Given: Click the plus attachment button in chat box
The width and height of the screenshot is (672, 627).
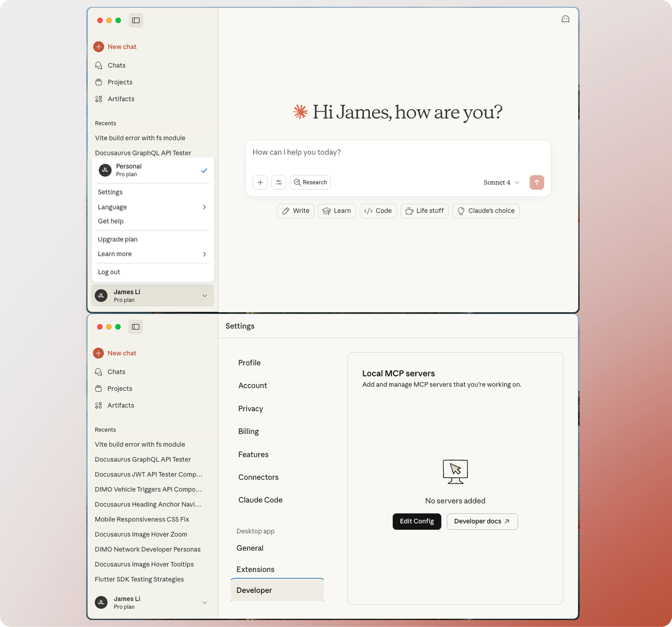Looking at the screenshot, I should coord(260,183).
